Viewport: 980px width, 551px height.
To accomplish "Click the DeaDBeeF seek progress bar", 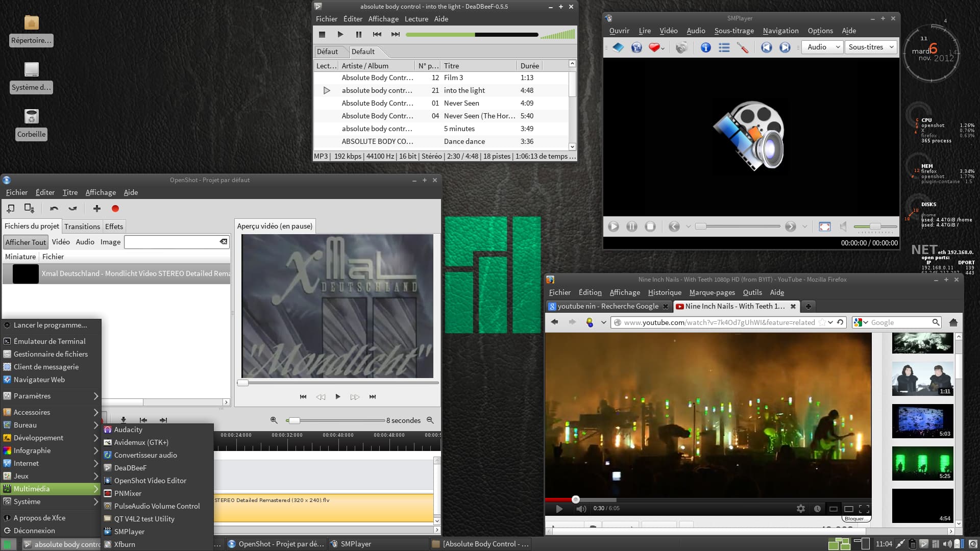I will (472, 35).
